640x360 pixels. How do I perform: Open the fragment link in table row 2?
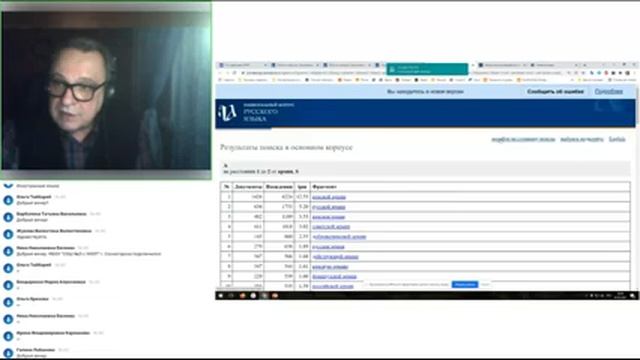click(329, 207)
